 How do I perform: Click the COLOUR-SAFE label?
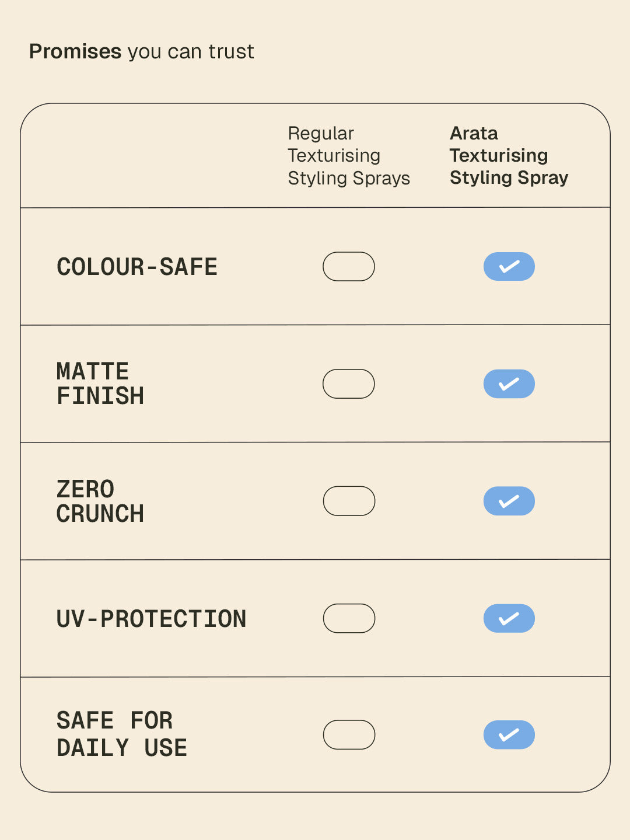137,267
